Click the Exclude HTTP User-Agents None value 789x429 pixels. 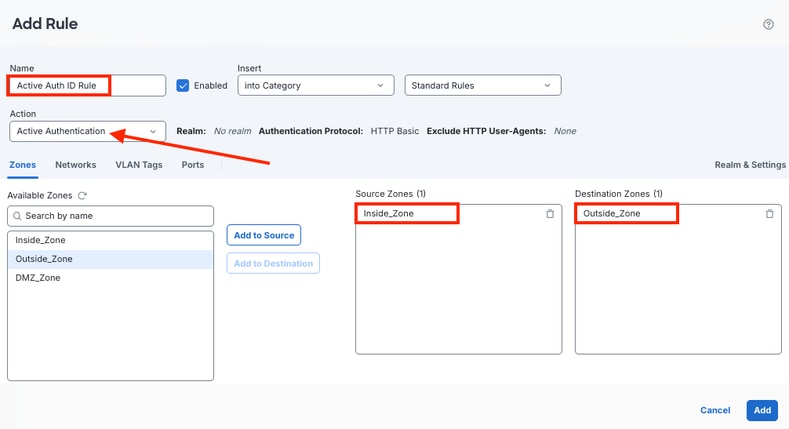click(x=565, y=131)
